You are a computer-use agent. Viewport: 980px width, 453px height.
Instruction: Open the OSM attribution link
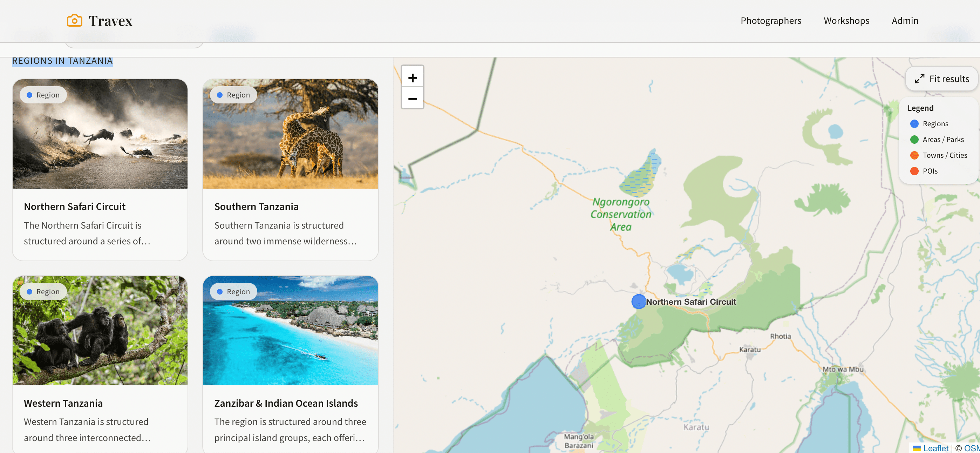[972, 448]
